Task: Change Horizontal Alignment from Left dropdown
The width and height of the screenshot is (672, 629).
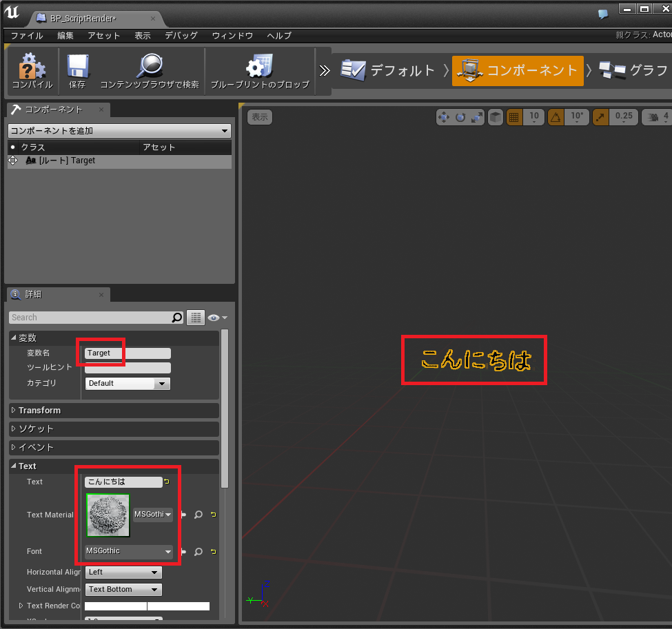Action: pyautogui.click(x=123, y=572)
